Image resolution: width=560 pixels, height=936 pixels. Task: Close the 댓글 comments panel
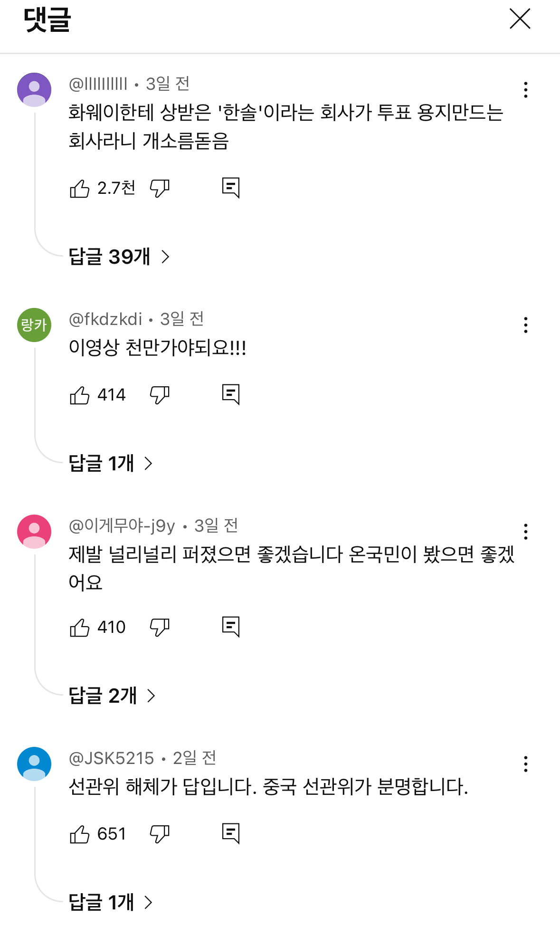coord(520,19)
